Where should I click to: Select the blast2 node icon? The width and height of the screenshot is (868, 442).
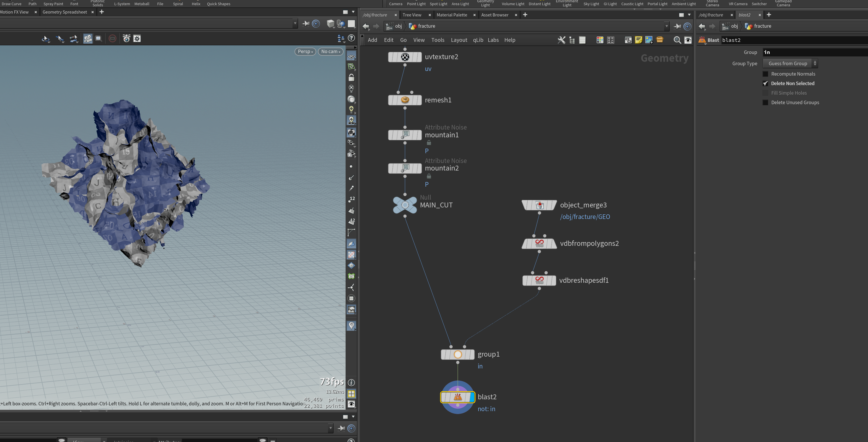(x=458, y=397)
